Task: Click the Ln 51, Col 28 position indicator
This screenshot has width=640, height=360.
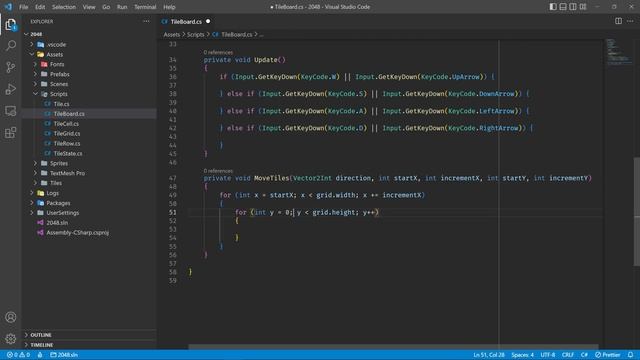Action: (x=489, y=355)
